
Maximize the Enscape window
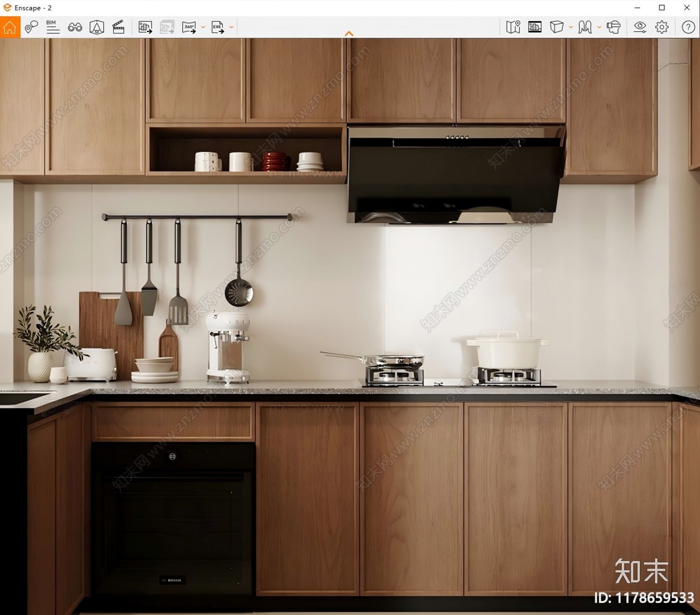662,8
